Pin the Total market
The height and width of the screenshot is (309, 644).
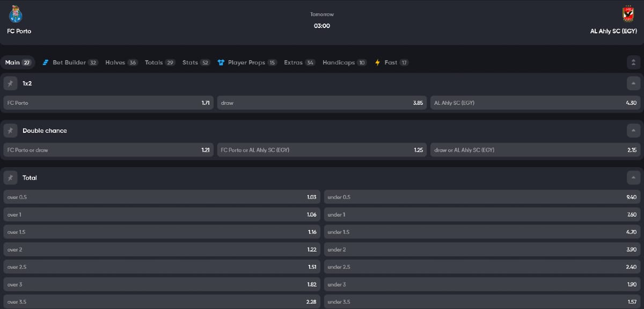coord(10,177)
